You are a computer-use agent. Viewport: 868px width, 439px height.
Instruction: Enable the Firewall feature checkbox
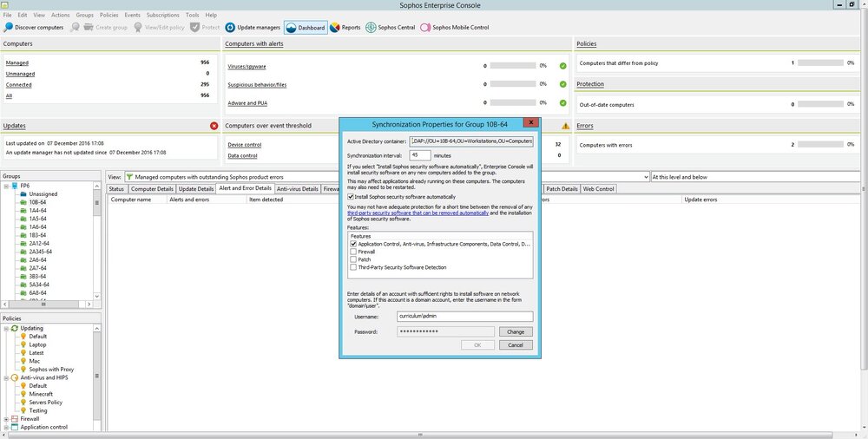(x=353, y=252)
